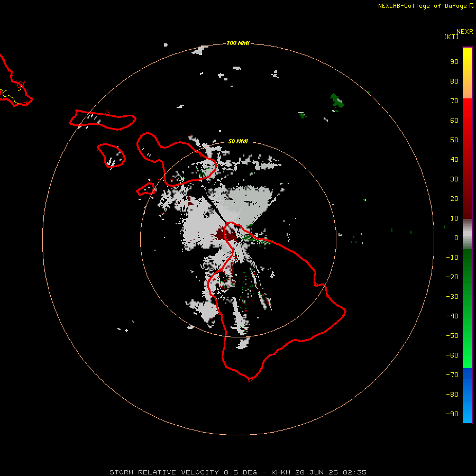Pick the yellow top segment of the color bar
Image resolution: width=476 pixels, height=476 pixels.
467,72
